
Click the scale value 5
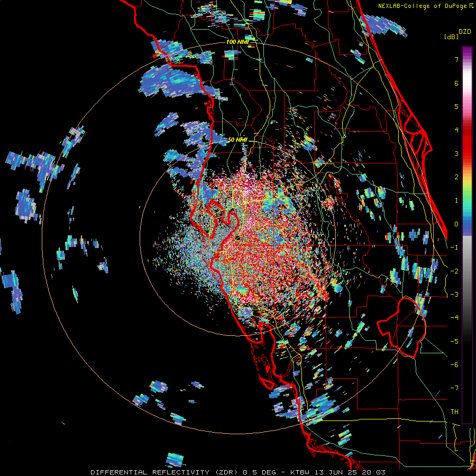456,106
